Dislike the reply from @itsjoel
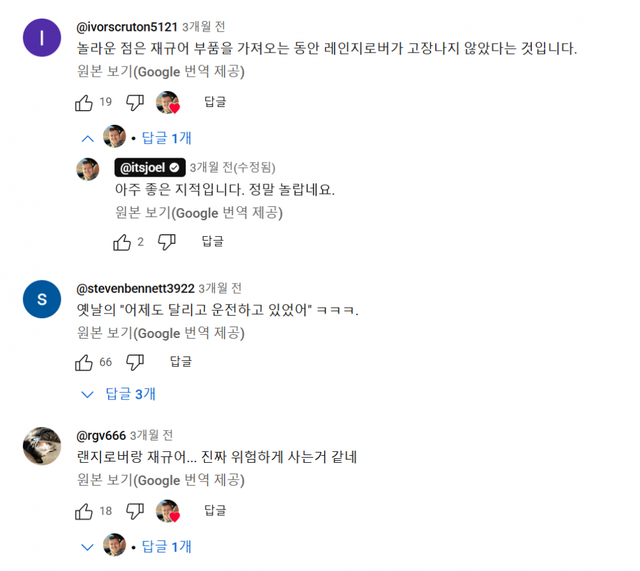640x571 pixels. click(167, 242)
